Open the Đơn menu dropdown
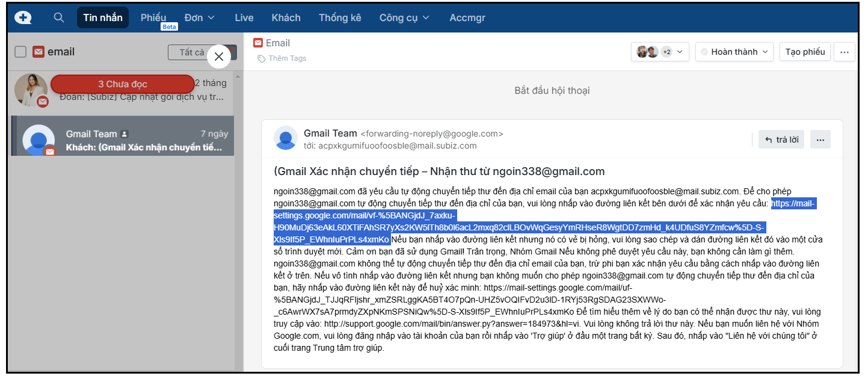868x376 pixels. click(x=199, y=17)
